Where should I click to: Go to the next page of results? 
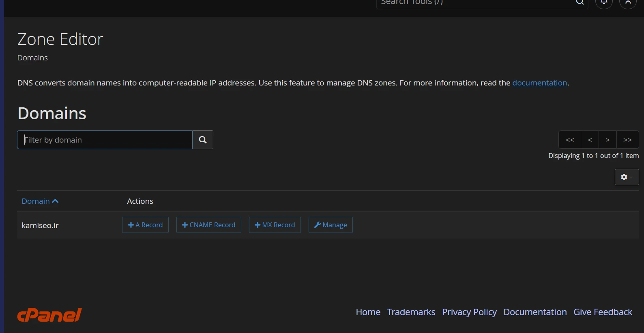[x=608, y=140]
